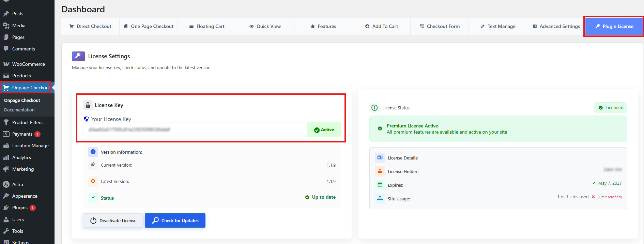Click the License Status info icon

point(374,108)
